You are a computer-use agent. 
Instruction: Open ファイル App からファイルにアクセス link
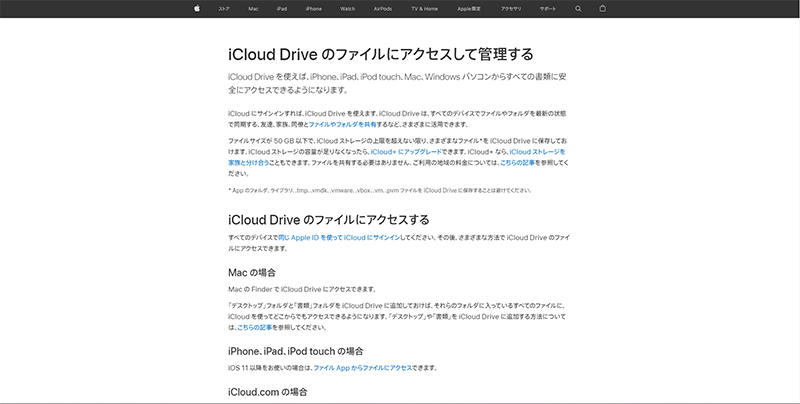(x=363, y=368)
